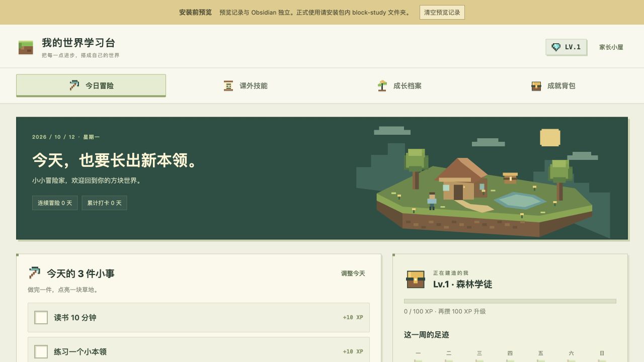The image size is (644, 362).
Task: Click the pond on the pixel island
Action: point(520,201)
